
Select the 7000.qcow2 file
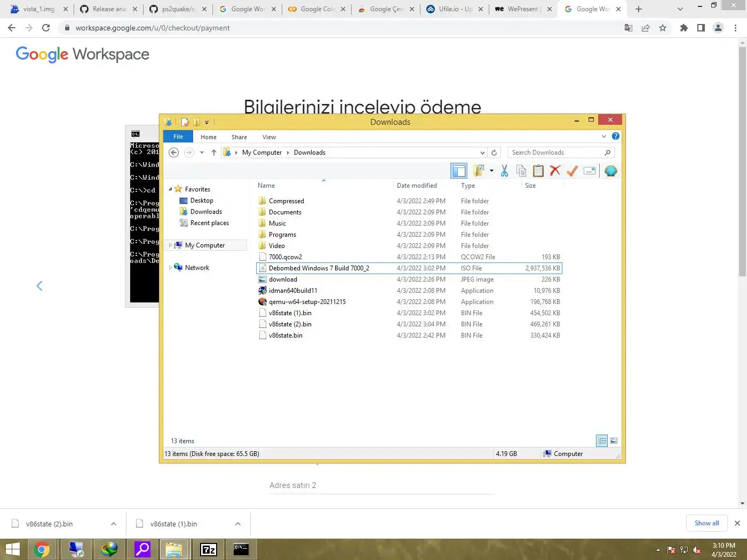coord(409,257)
